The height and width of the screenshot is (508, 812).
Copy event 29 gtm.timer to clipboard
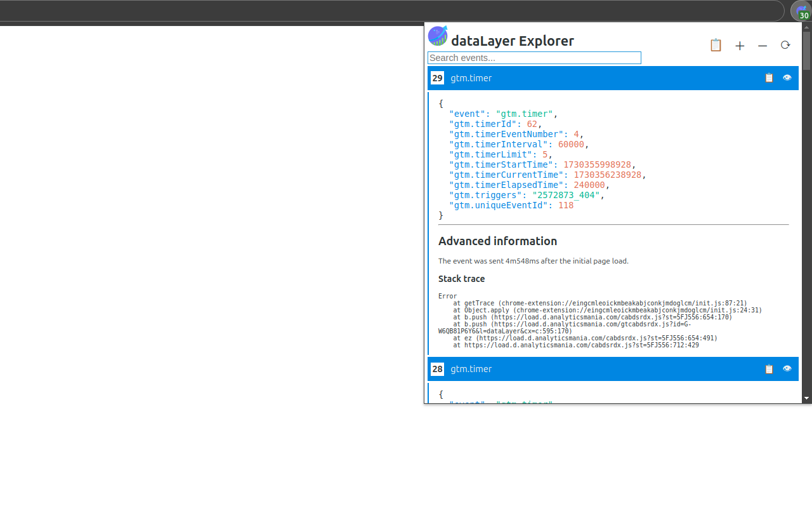(x=769, y=77)
